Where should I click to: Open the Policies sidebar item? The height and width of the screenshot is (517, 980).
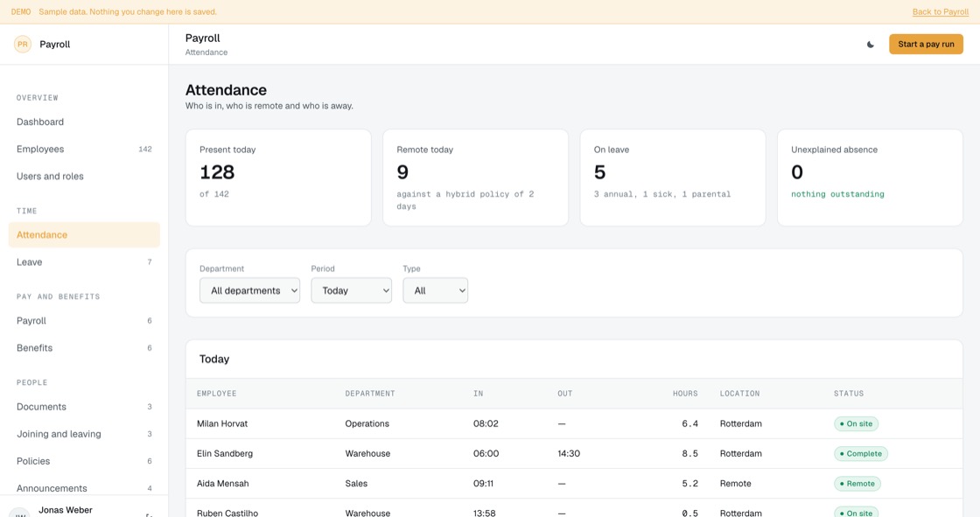[84, 461]
